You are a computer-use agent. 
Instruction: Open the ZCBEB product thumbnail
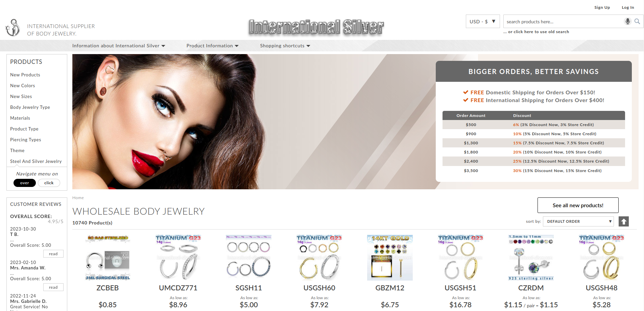tap(108, 258)
